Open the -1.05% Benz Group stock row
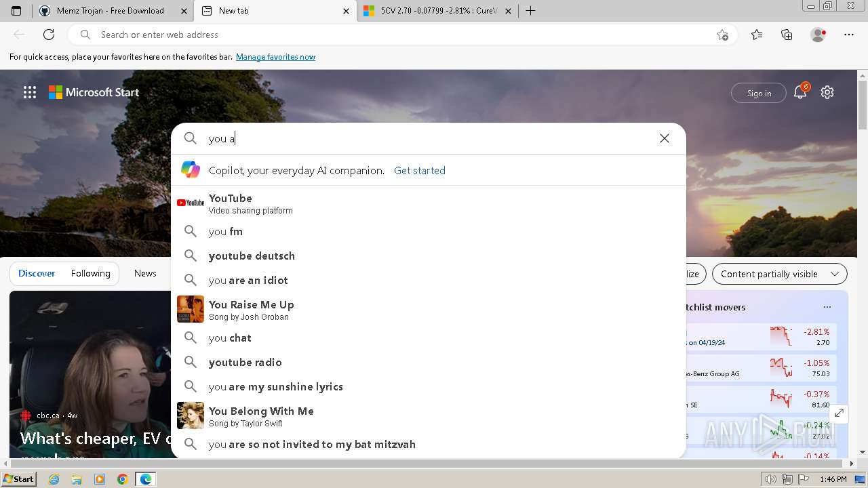This screenshot has height=488, width=868. tap(761, 368)
